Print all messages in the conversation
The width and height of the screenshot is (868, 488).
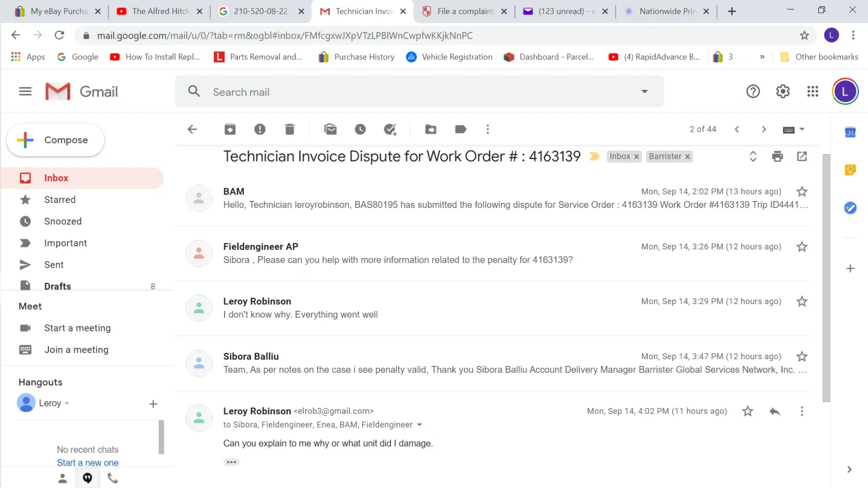(777, 157)
